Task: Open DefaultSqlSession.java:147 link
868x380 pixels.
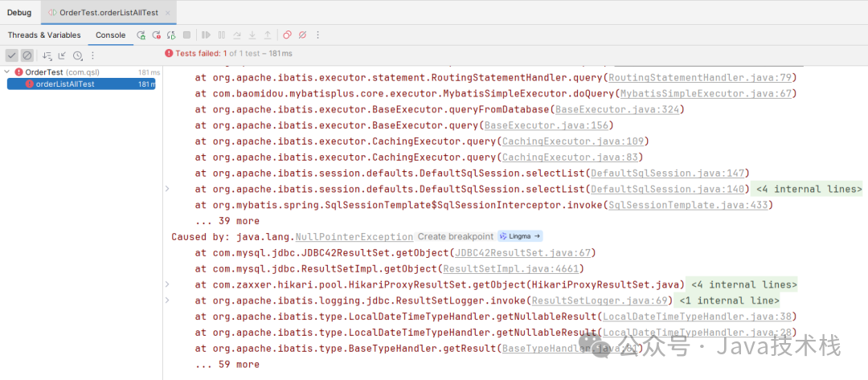Action: (667, 174)
